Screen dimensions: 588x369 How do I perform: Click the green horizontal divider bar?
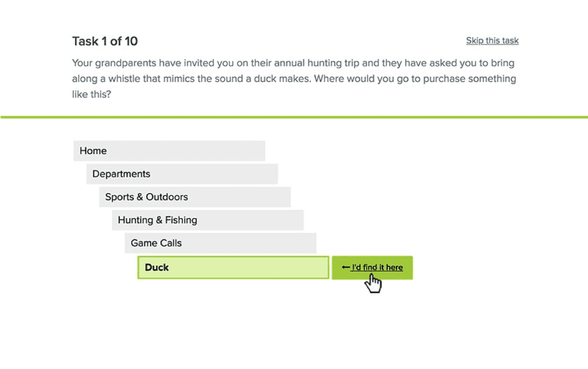point(294,117)
